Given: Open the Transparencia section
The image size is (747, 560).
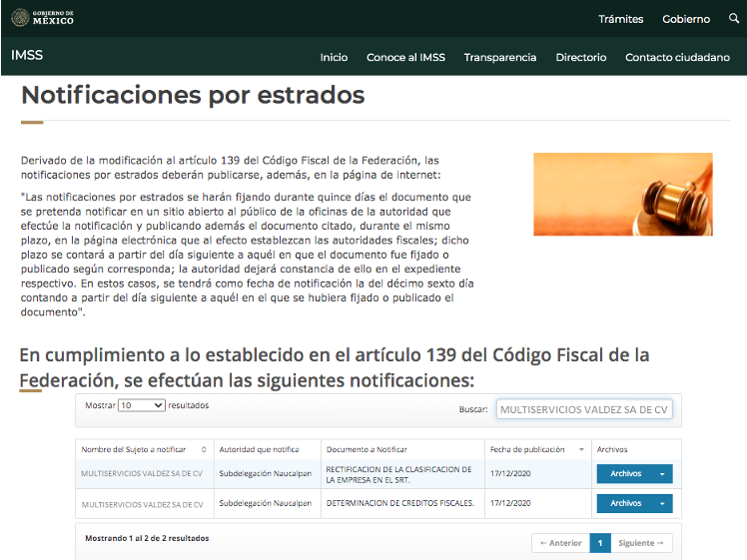Looking at the screenshot, I should [499, 57].
